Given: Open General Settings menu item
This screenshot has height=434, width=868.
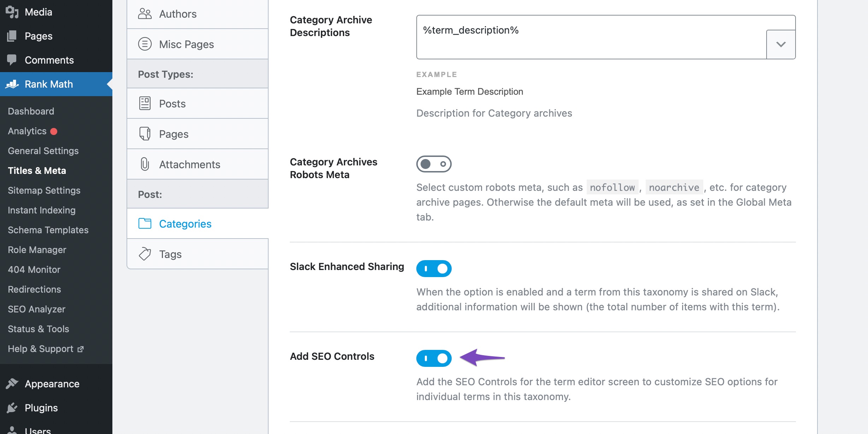Looking at the screenshot, I should pyautogui.click(x=43, y=151).
